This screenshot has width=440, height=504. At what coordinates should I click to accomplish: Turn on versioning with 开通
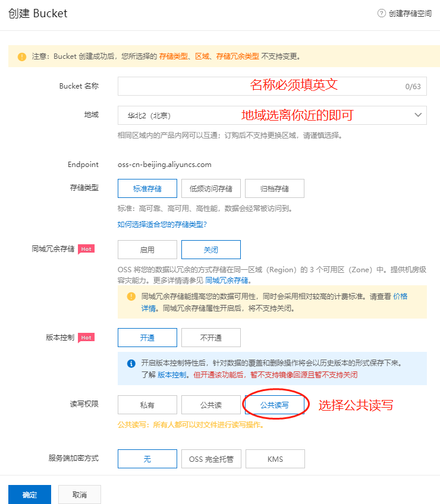click(x=147, y=338)
